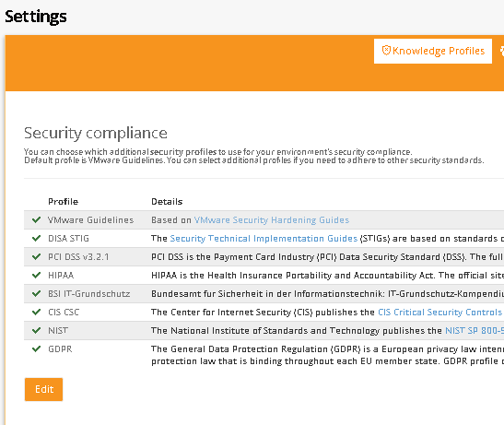Click the PCI DSS v3.2.1 checkmark
Viewport: 504px width, 425px height.
pyautogui.click(x=36, y=256)
